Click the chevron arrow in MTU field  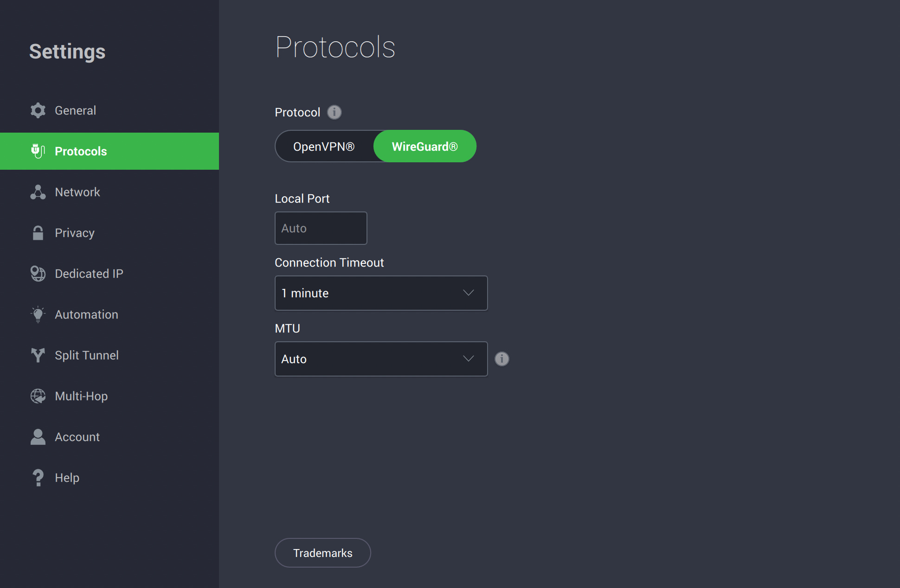click(x=469, y=359)
